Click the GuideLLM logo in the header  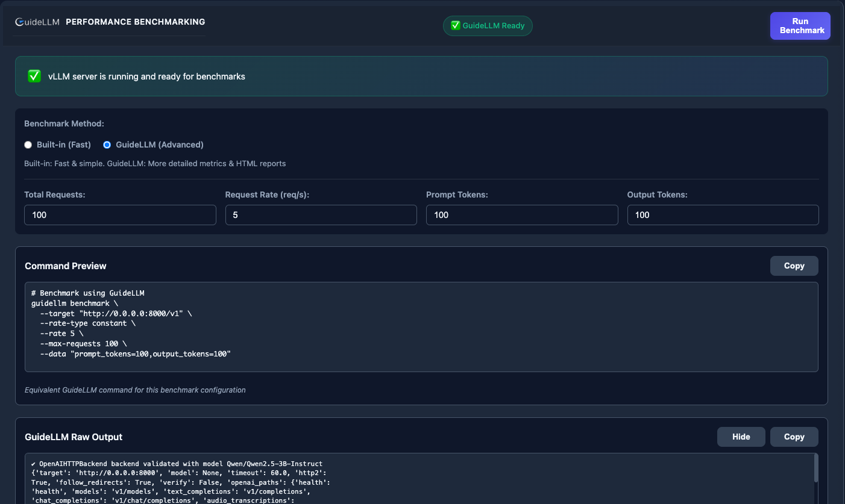tap(37, 22)
